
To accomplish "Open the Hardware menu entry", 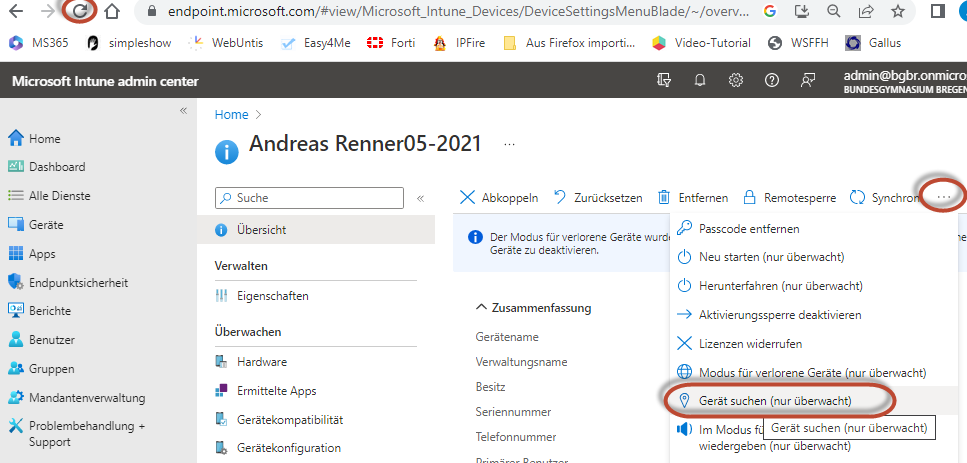I will point(262,362).
